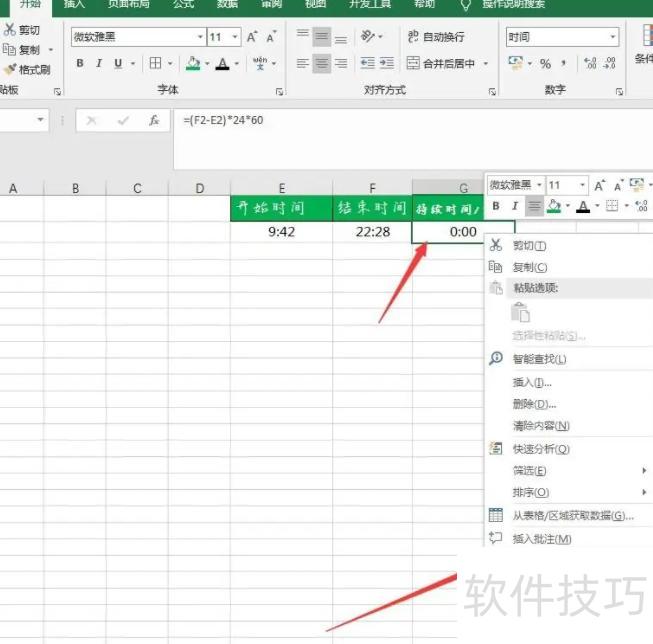Apply borders with ribbon border icon

coord(155,63)
